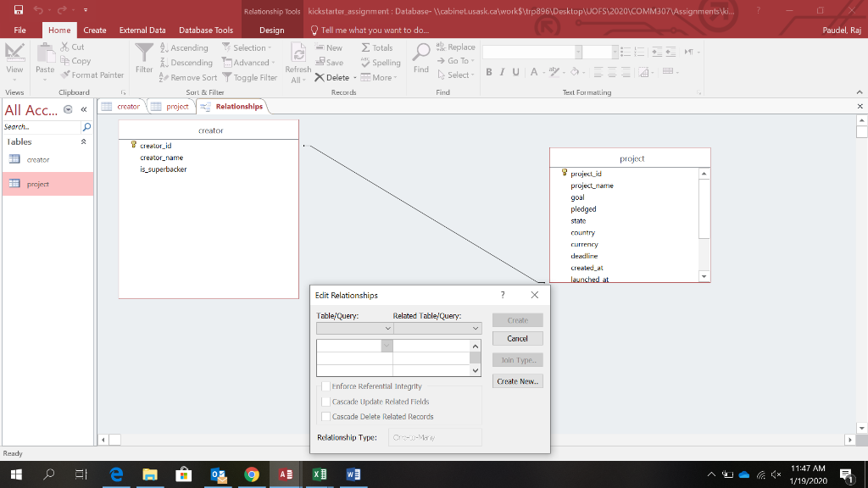Select project_name field in project table
The height and width of the screenshot is (488, 868).
pos(592,186)
